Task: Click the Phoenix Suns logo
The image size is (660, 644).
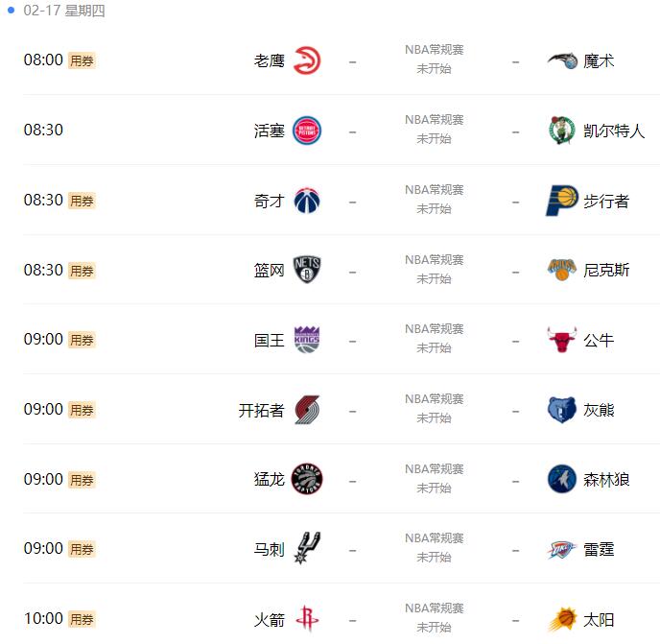Action: coord(561,619)
